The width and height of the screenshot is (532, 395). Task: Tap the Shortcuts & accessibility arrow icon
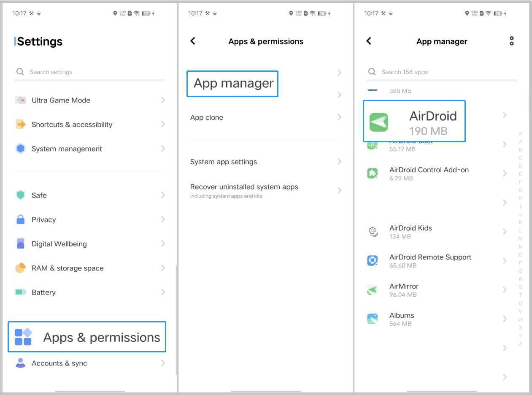coord(20,124)
